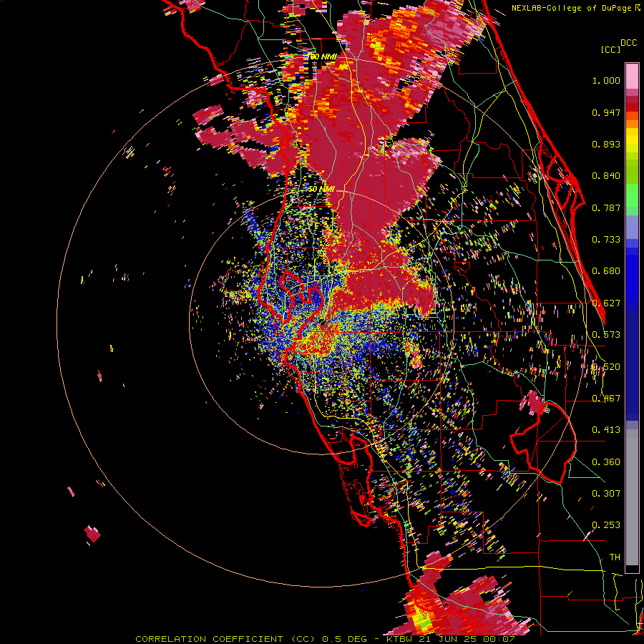Viewport: 644px width, 644px height.
Task: Select the 0.413 color scale value
Action: [606, 430]
